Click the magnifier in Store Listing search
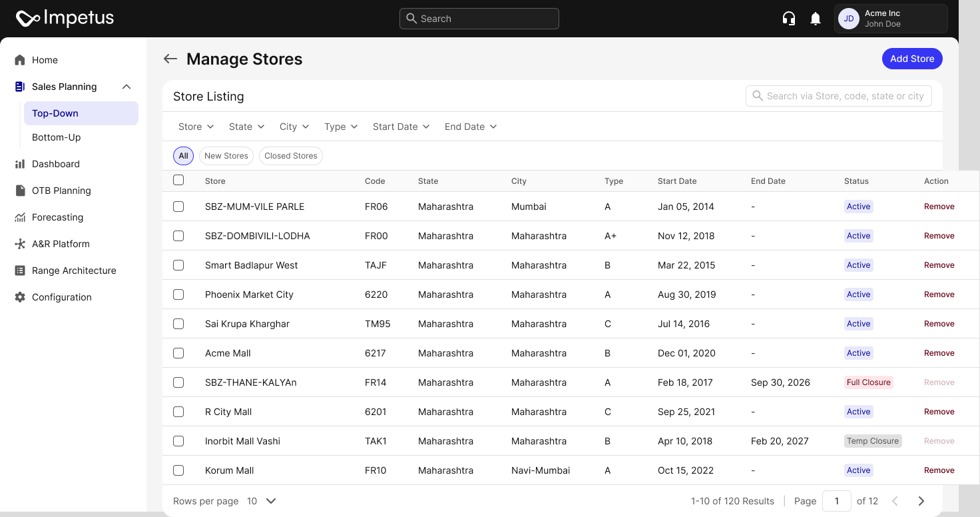The width and height of the screenshot is (980, 517). click(x=758, y=96)
